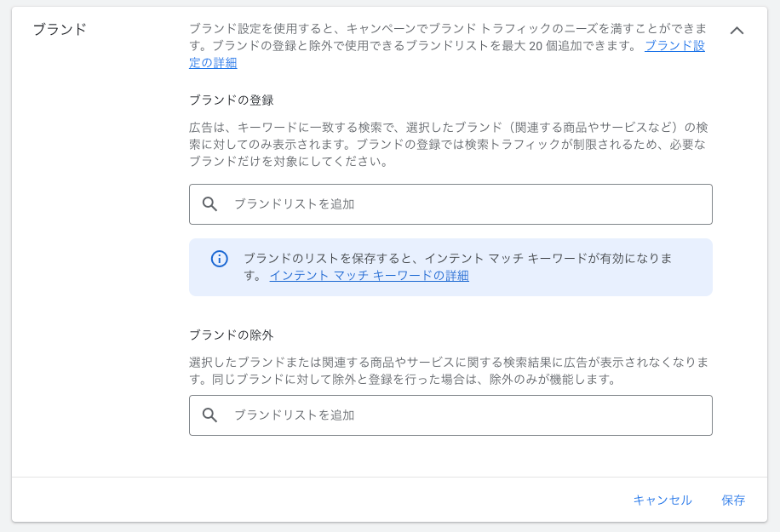Click the ブランドの除外 heading
This screenshot has width=780, height=532.
click(x=232, y=335)
